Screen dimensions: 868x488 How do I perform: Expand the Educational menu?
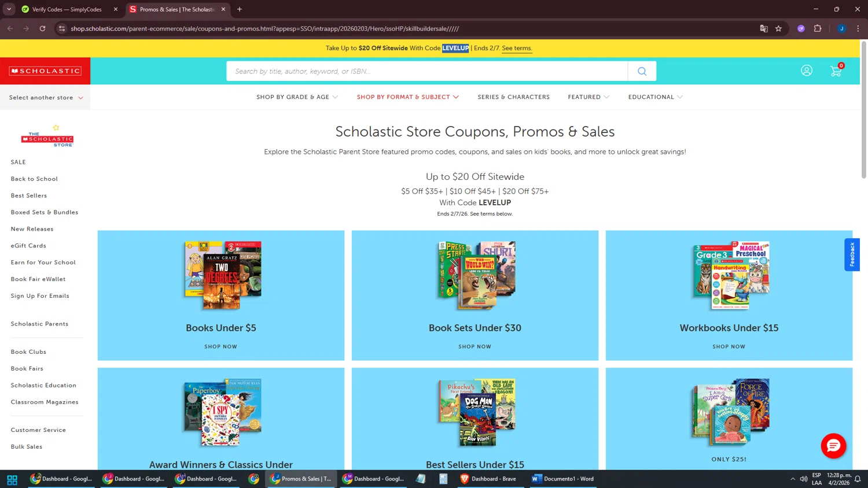pos(656,97)
